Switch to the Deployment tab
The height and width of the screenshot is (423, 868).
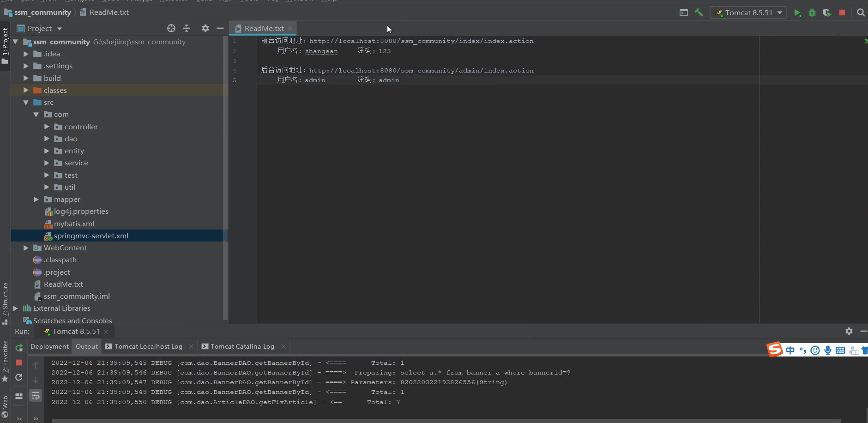point(49,346)
